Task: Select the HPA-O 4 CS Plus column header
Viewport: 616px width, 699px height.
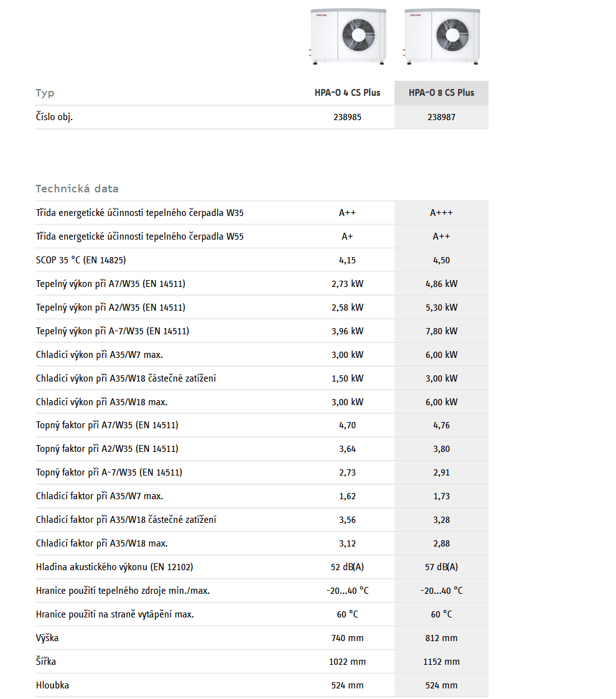Action: [x=347, y=93]
